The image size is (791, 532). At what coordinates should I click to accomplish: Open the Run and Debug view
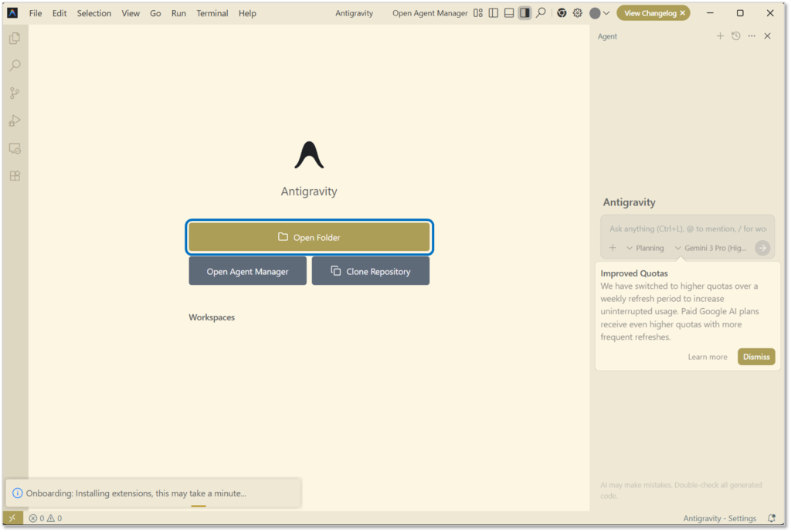pyautogui.click(x=15, y=120)
